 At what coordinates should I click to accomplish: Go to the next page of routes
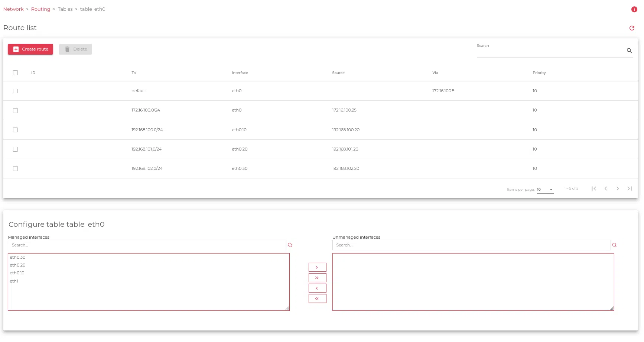[x=618, y=188]
